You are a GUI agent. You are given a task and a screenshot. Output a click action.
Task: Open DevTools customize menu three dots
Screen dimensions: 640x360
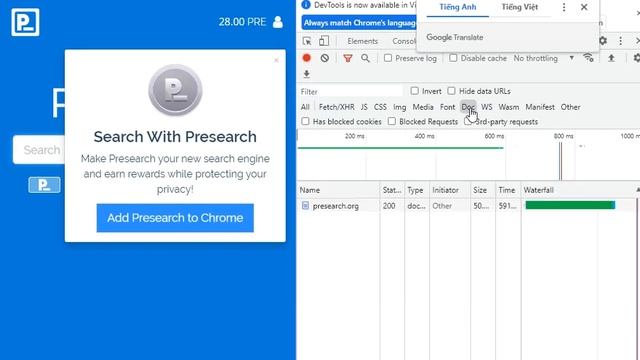pyautogui.click(x=620, y=41)
